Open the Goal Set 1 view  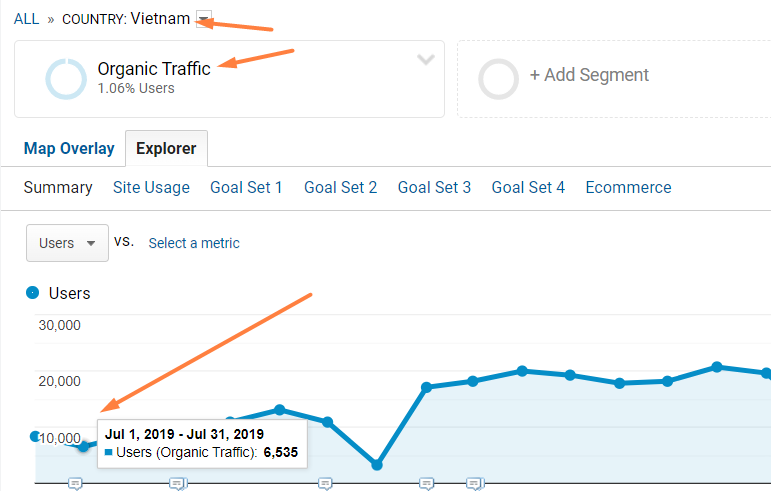246,187
